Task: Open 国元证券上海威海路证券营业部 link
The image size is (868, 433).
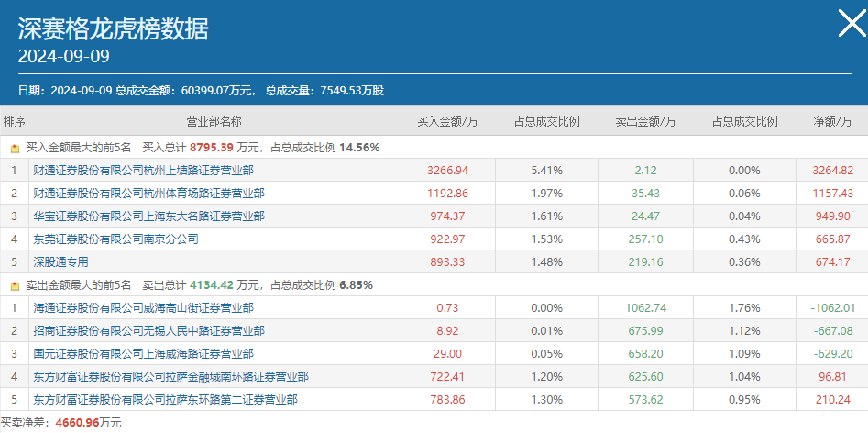Action: tap(143, 354)
